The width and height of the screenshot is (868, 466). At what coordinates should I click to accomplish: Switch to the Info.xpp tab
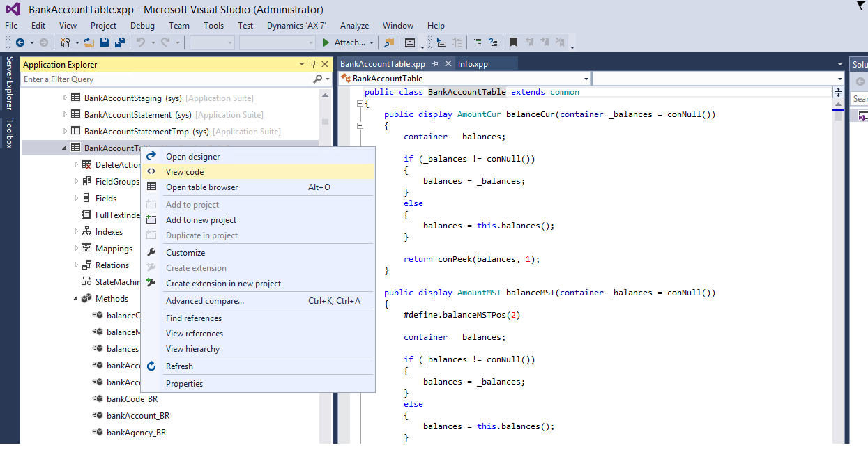(473, 64)
